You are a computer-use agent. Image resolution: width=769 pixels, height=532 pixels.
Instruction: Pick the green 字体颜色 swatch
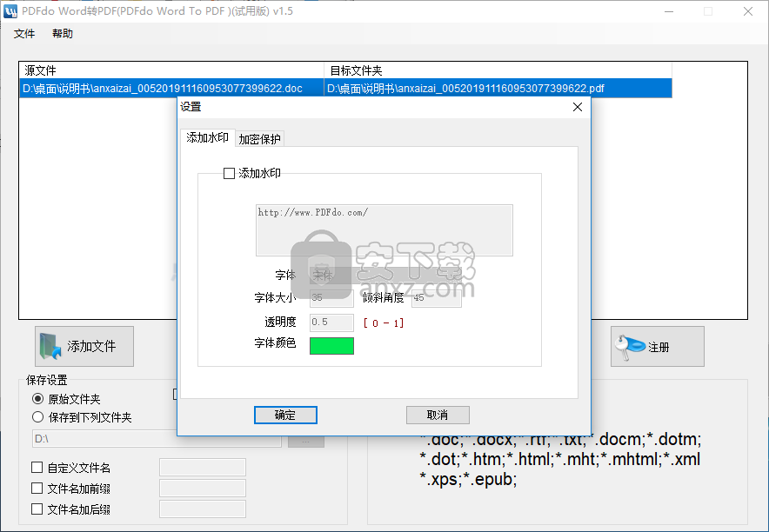click(331, 345)
